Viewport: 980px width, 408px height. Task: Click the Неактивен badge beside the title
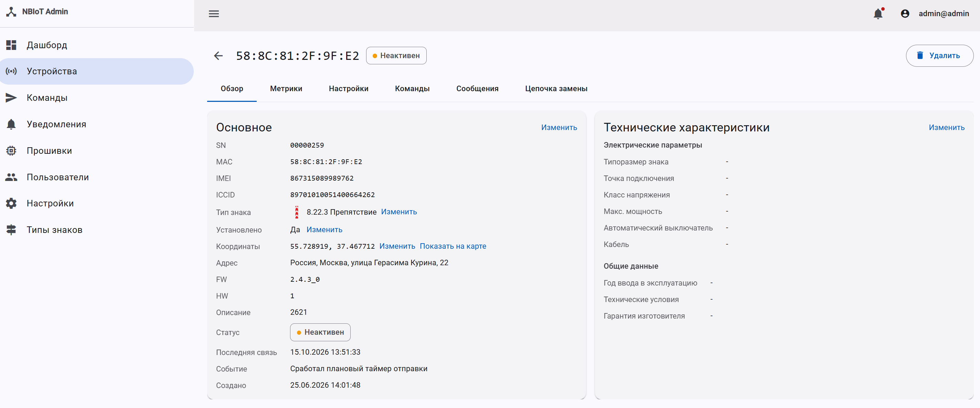click(396, 55)
